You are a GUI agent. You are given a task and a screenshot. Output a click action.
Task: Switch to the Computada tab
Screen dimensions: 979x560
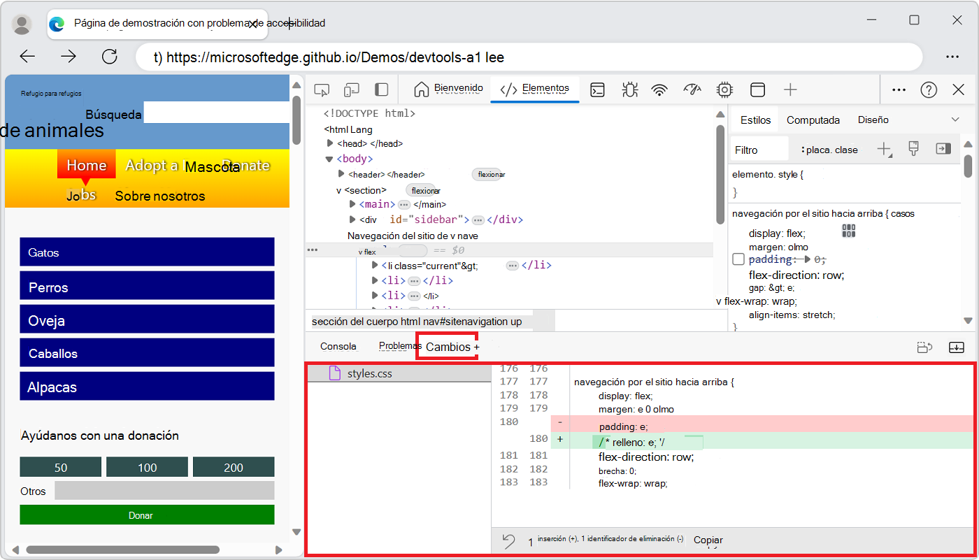(813, 120)
